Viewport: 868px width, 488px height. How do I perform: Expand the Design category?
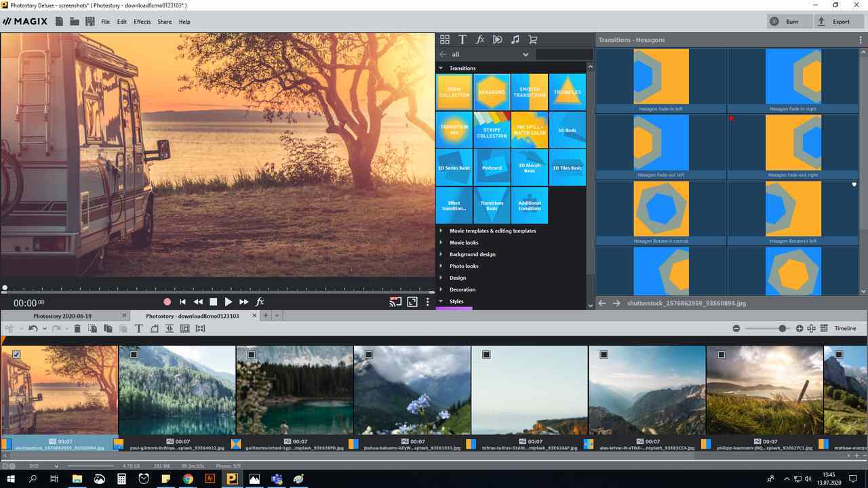[x=441, y=278]
